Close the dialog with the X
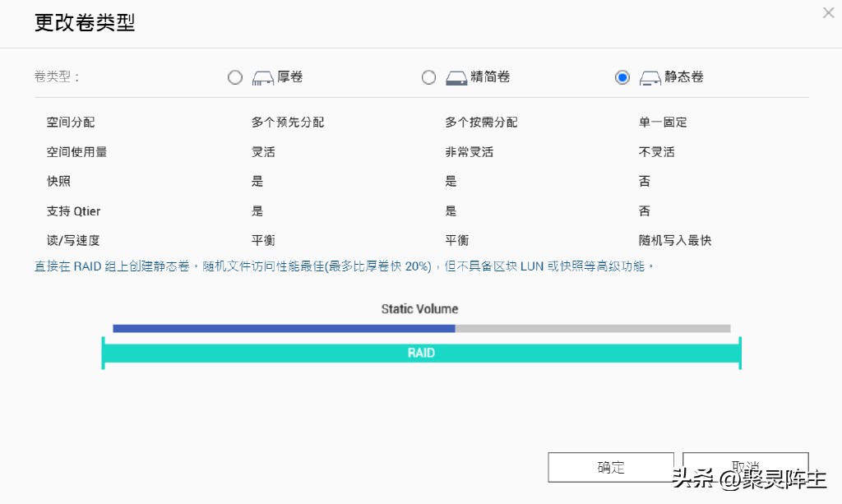 click(827, 12)
